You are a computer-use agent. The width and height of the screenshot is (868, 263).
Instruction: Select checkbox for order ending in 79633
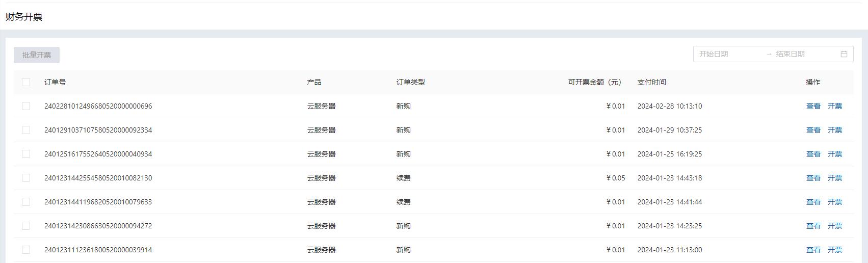(26, 202)
